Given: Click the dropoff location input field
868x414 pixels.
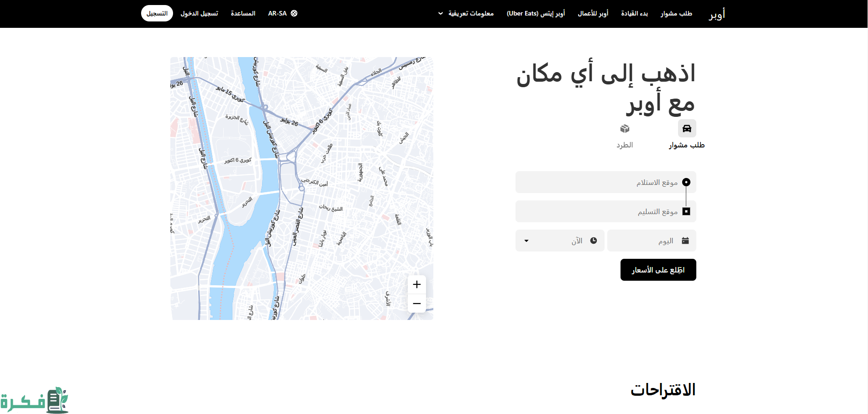Looking at the screenshot, I should pos(598,212).
